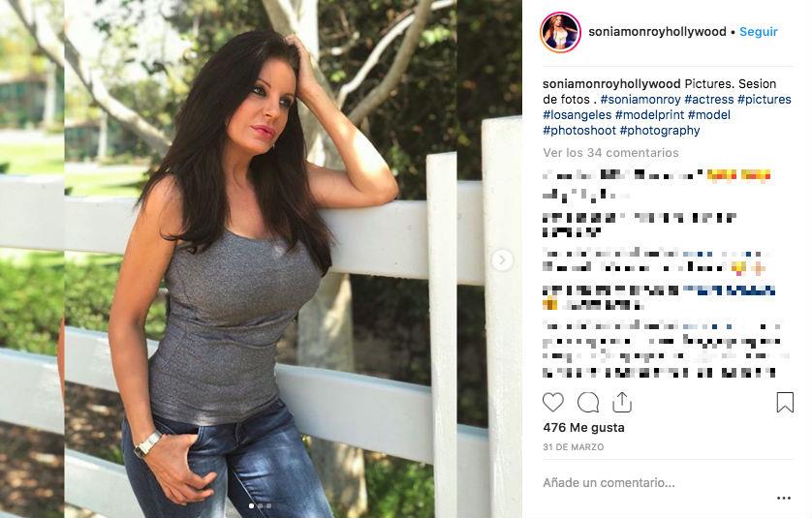Image resolution: width=812 pixels, height=518 pixels.
Task: Click the Seguir follow button
Action: pos(758,32)
